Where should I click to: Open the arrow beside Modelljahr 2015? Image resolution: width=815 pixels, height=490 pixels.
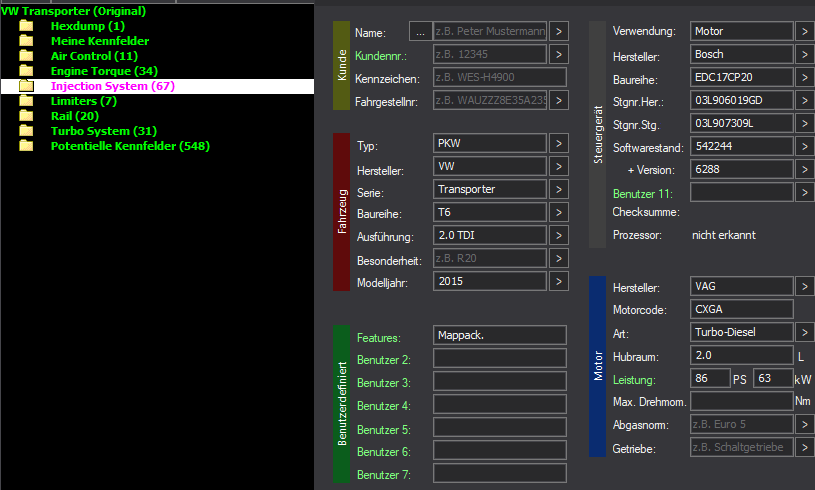tap(559, 281)
